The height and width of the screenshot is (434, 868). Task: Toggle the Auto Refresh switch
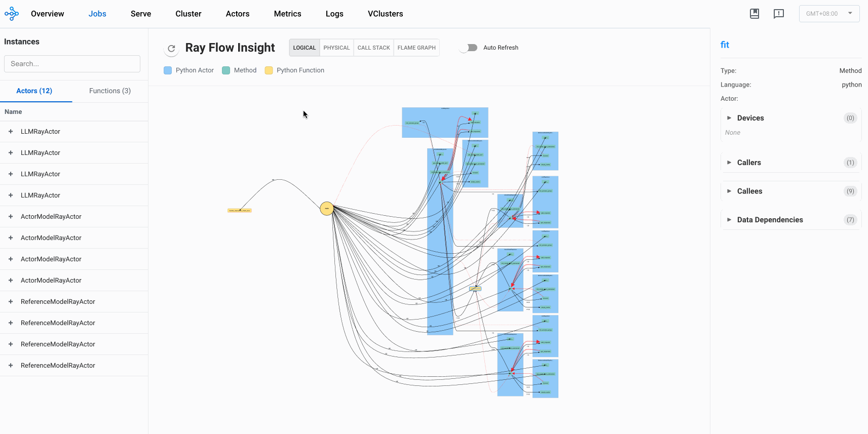point(469,48)
